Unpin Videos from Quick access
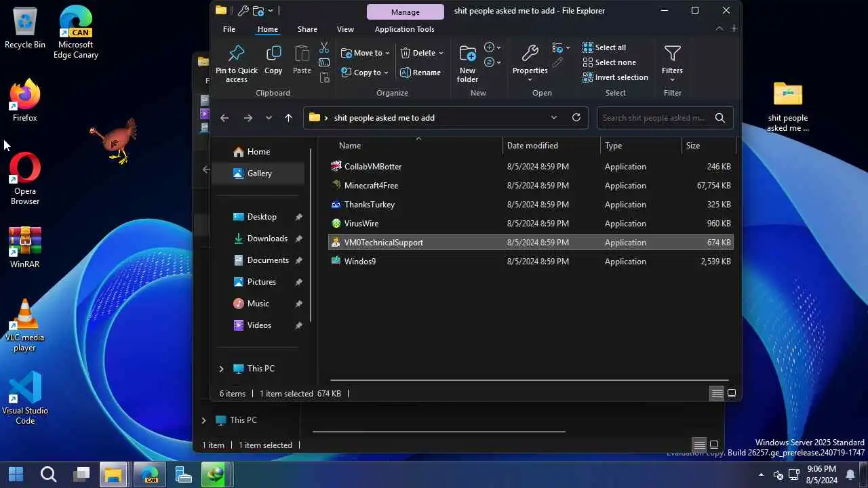Viewport: 868px width, 488px height. pos(298,325)
